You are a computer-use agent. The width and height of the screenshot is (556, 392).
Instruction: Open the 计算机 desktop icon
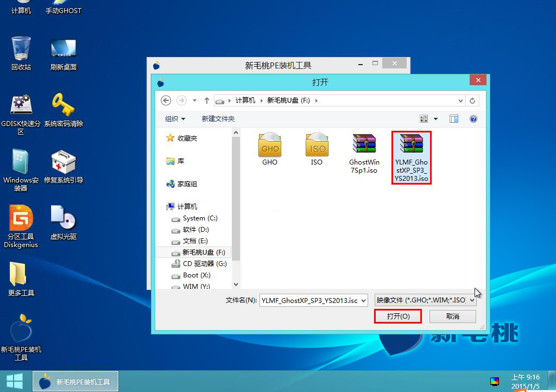pos(21,8)
